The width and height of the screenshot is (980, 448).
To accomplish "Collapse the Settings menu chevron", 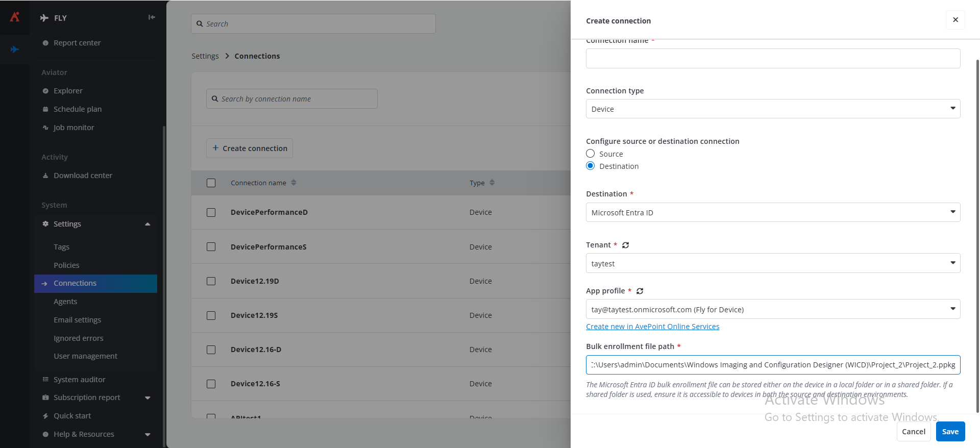I will click(x=148, y=224).
